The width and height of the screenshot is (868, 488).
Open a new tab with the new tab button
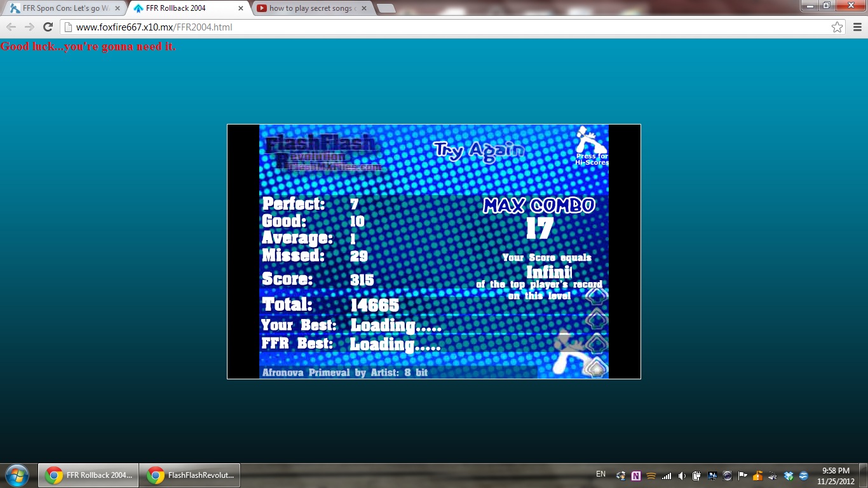tap(386, 8)
